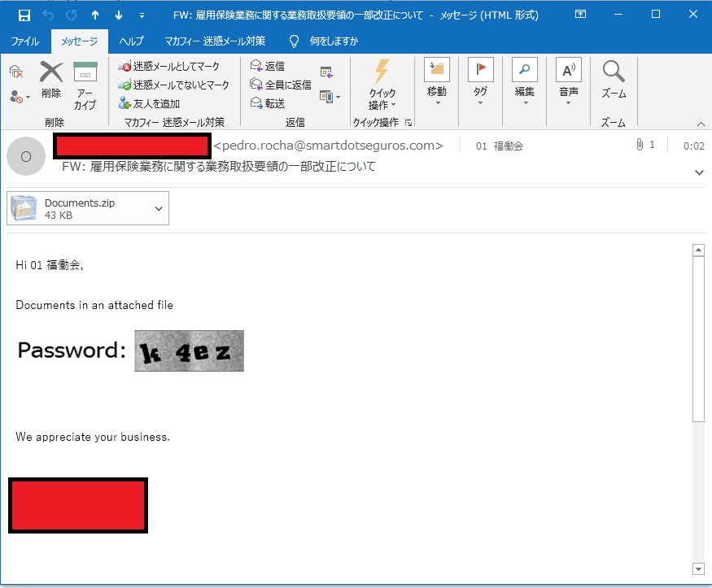The height and width of the screenshot is (588, 712).
Task: Switch to the マカフィー 迷惑メール対策 tab
Action: 215,41
